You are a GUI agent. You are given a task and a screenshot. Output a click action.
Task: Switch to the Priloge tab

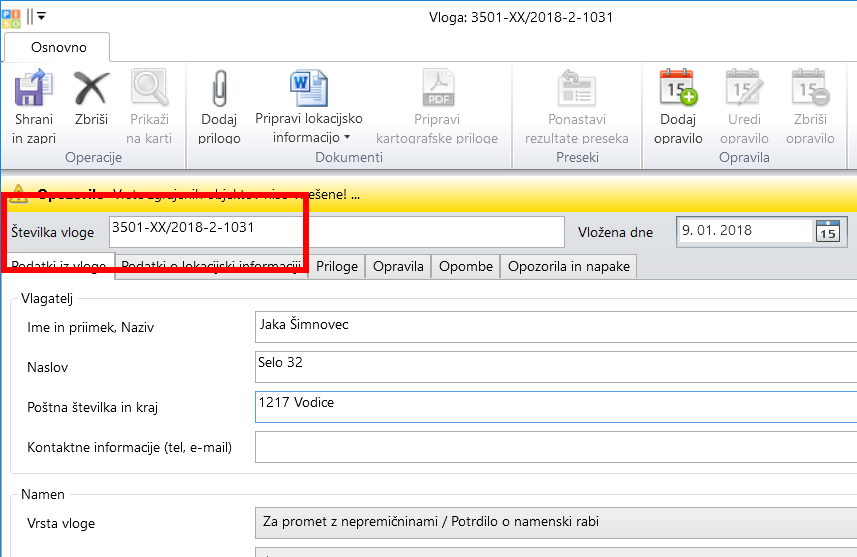tap(335, 266)
